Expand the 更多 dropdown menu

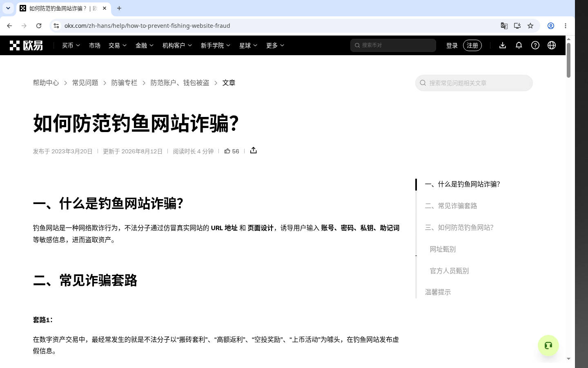click(x=275, y=45)
